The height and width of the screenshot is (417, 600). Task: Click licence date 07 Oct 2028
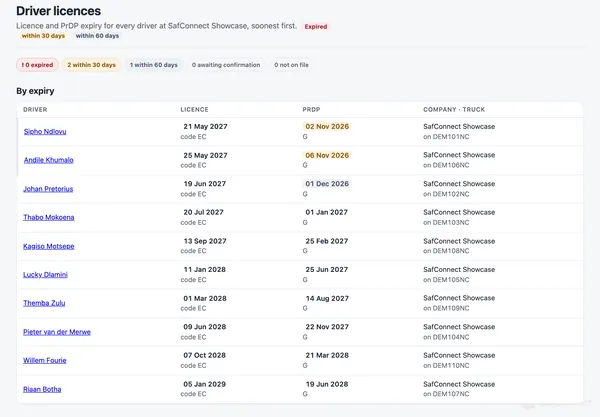[205, 355]
